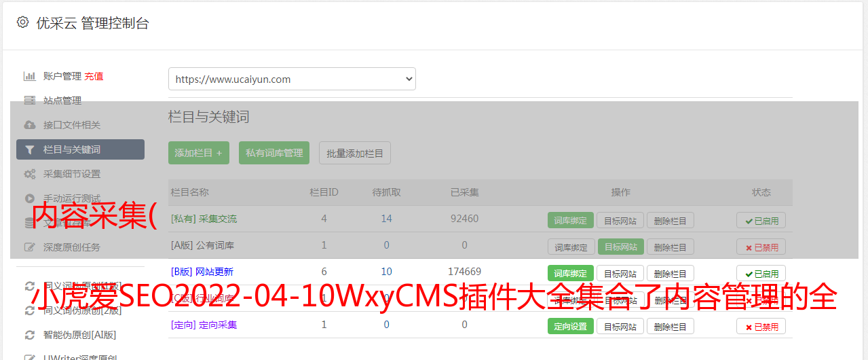
Task: Click the bar chart icon for 账户管理
Action: point(30,76)
